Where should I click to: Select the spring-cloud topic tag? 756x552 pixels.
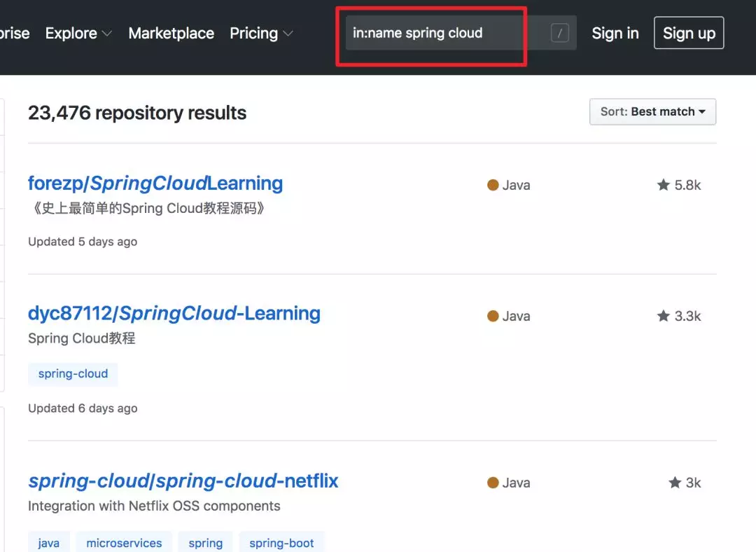click(73, 374)
